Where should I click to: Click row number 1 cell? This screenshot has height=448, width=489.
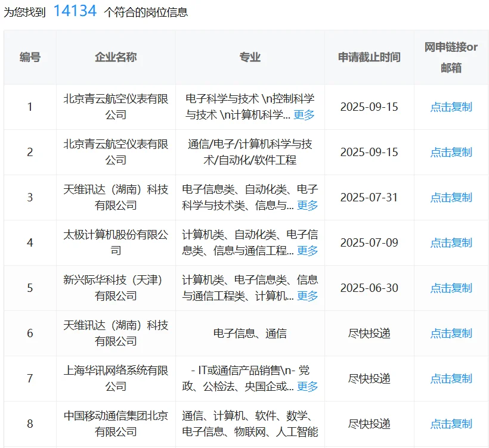(30, 107)
